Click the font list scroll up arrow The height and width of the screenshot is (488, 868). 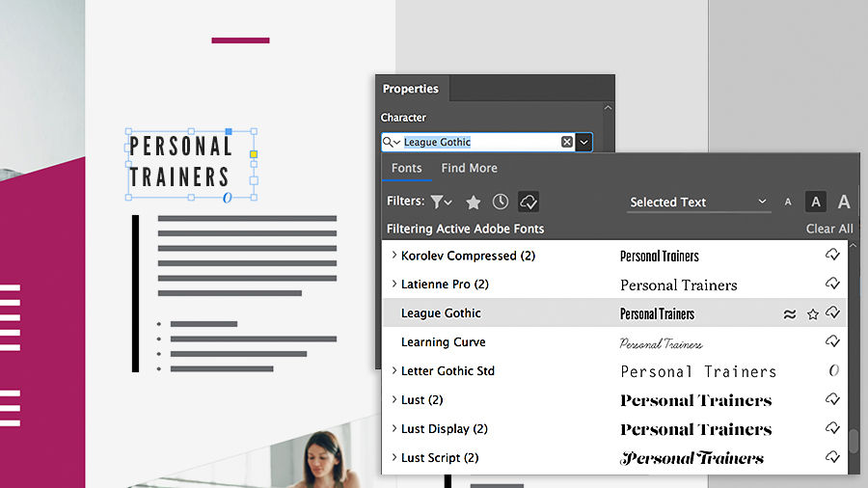pos(854,245)
